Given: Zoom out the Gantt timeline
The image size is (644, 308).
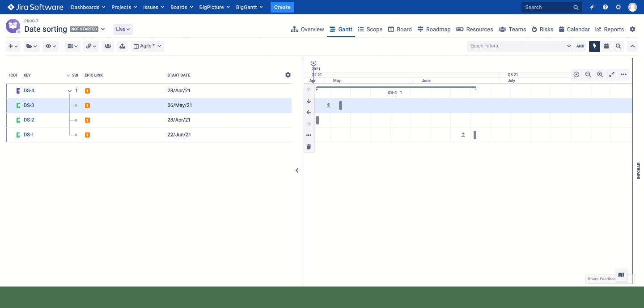Looking at the screenshot, I should (588, 75).
